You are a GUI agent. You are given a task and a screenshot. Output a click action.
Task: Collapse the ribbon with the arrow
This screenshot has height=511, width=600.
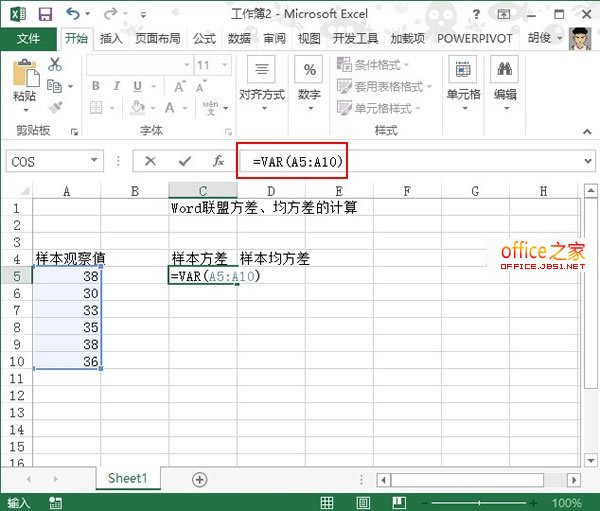[x=587, y=132]
